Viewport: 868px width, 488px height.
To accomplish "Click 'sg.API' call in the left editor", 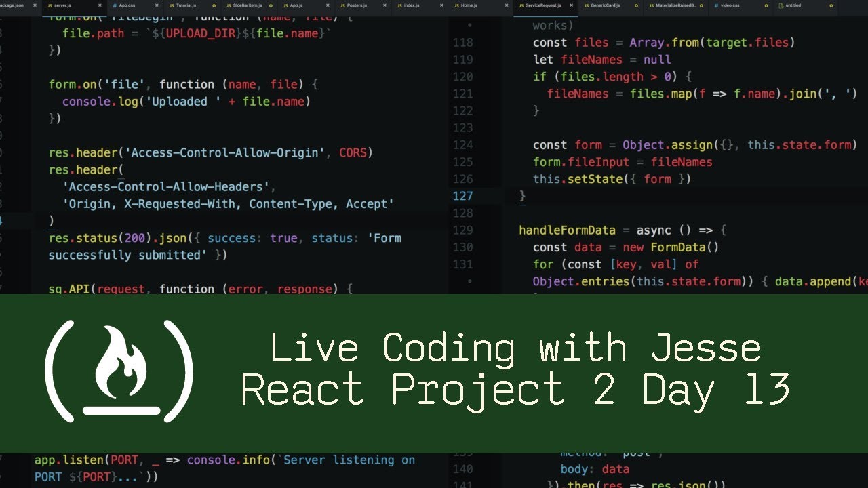I will (x=69, y=289).
